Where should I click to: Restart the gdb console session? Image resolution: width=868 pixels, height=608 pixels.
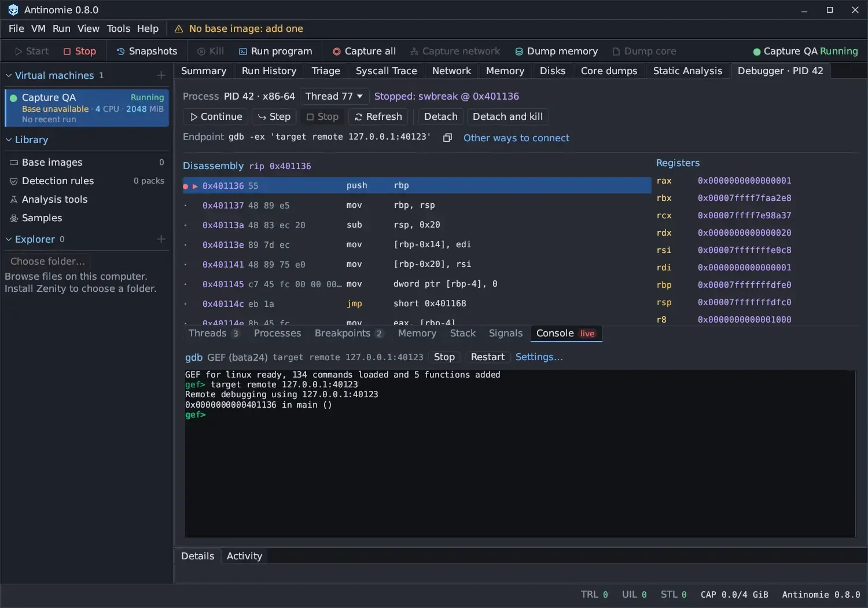[x=487, y=357]
